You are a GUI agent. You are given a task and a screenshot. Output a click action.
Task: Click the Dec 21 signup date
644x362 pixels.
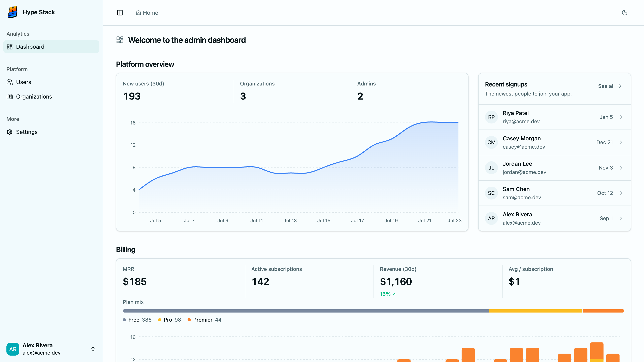click(x=605, y=142)
